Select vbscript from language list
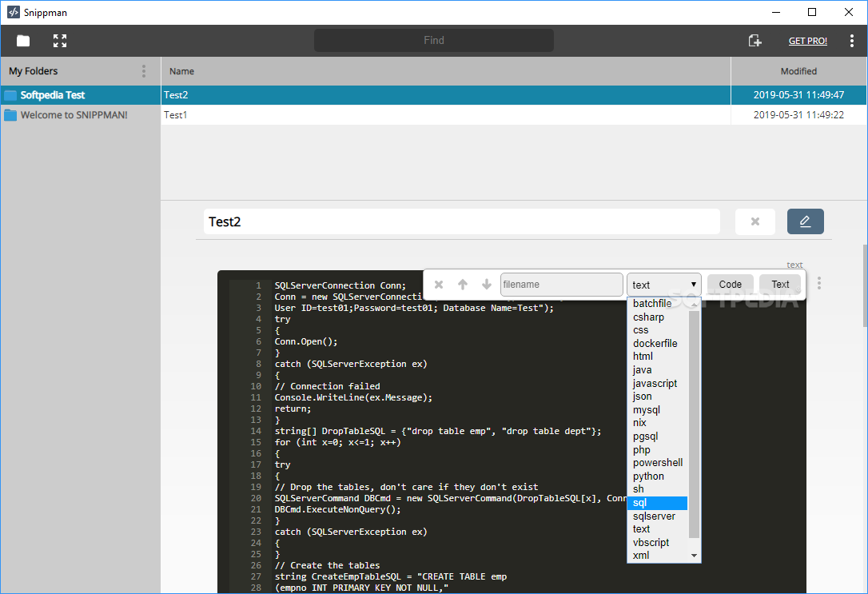Screen dimensions: 868x594 (658, 543)
